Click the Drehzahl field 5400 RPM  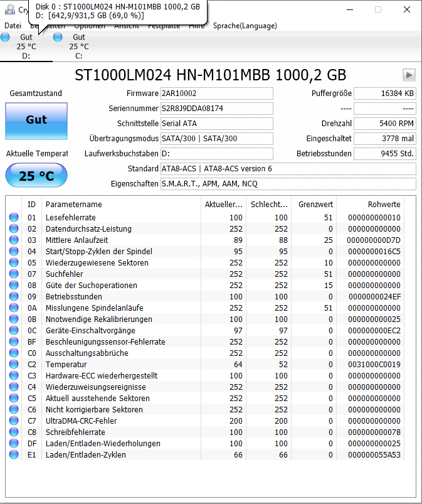385,124
